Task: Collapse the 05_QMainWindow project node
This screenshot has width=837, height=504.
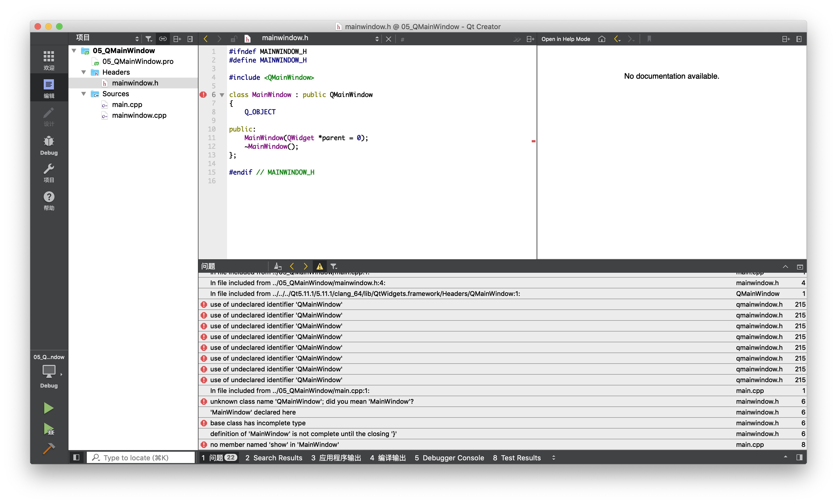Action: [x=74, y=51]
